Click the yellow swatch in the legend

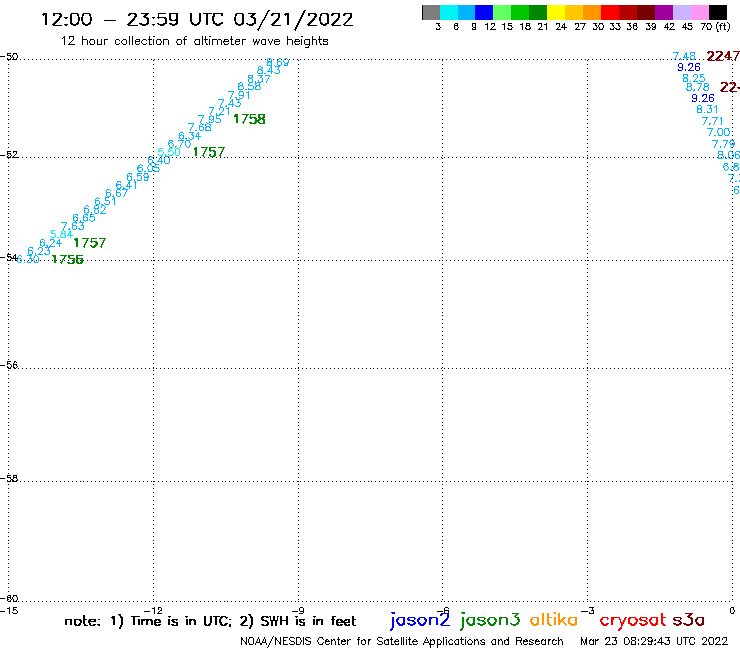556,13
